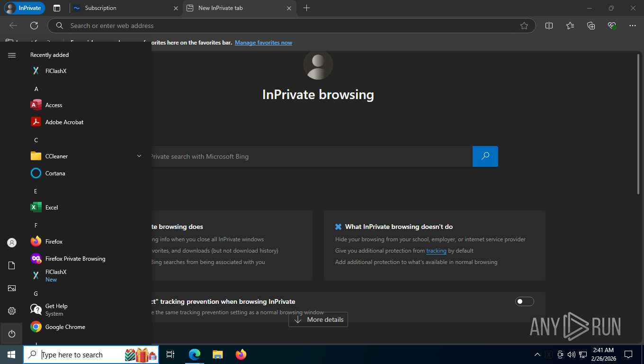Switch to the Subscription tab
Viewport: 644px width, 364px height.
coord(125,8)
